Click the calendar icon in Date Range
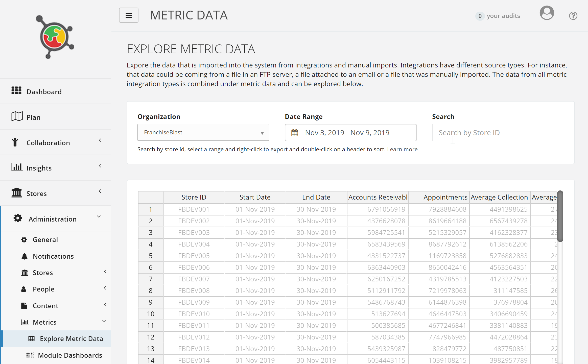588x364 pixels. [295, 133]
